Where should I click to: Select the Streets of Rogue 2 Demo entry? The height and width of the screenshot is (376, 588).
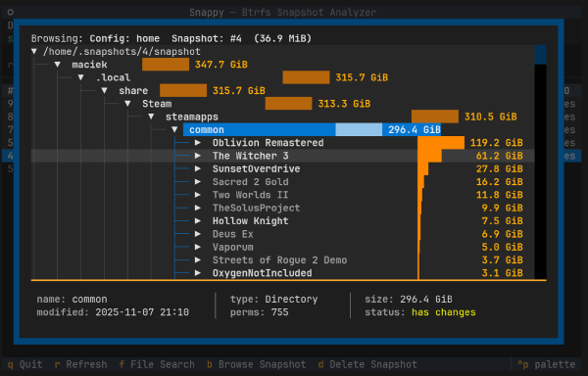(279, 259)
